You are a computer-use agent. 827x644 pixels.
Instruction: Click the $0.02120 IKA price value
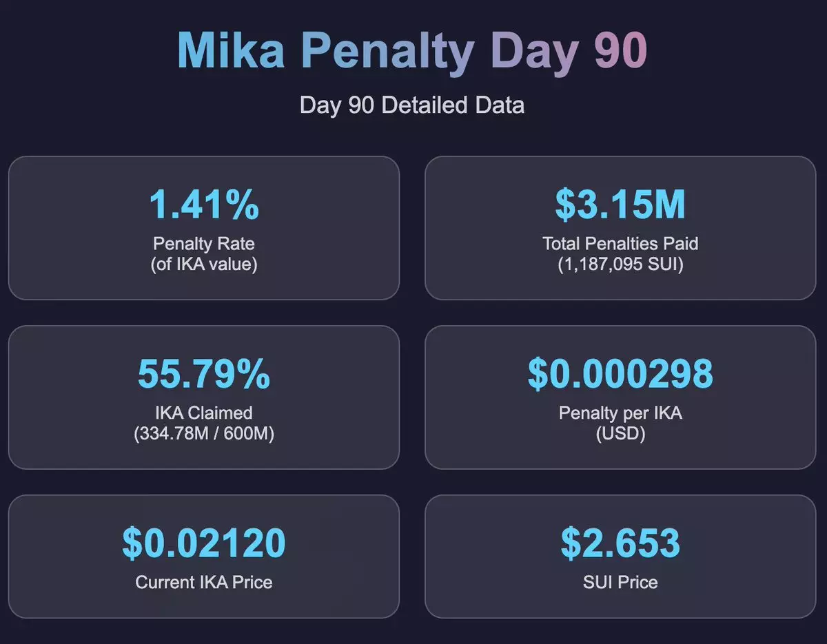[204, 543]
